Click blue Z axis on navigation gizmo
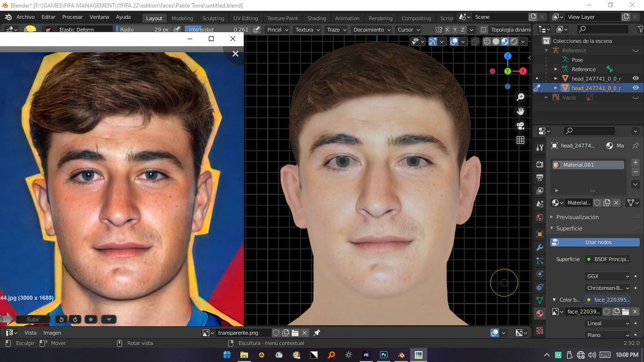The height and width of the screenshot is (362, 644). point(508,56)
